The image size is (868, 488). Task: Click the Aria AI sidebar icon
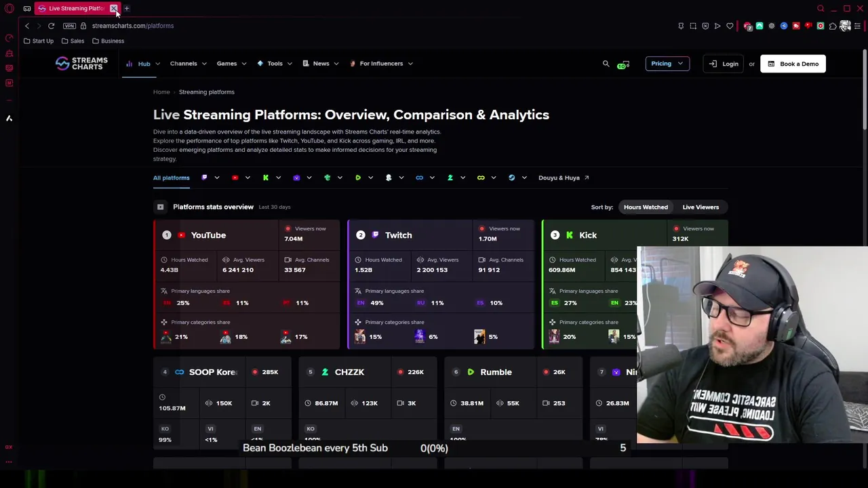tap(9, 118)
